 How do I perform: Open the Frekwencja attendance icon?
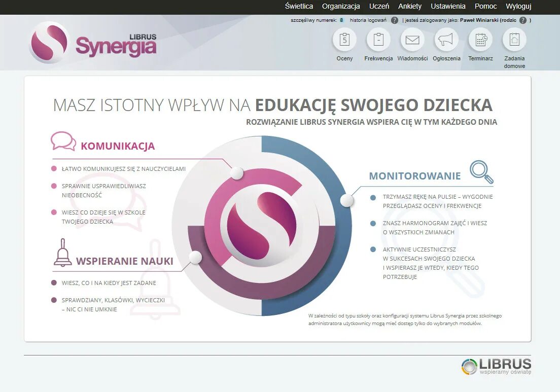378,39
